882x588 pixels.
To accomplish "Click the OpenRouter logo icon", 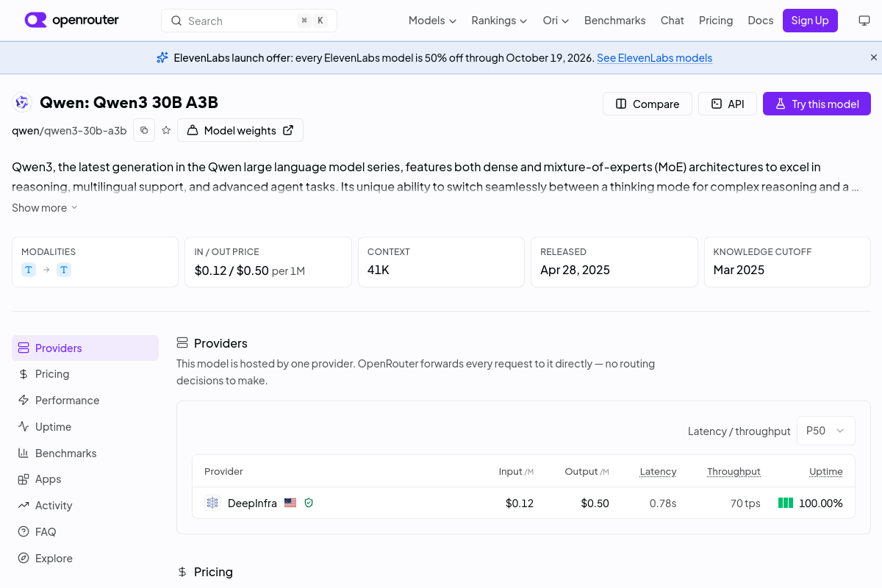I will [x=35, y=20].
